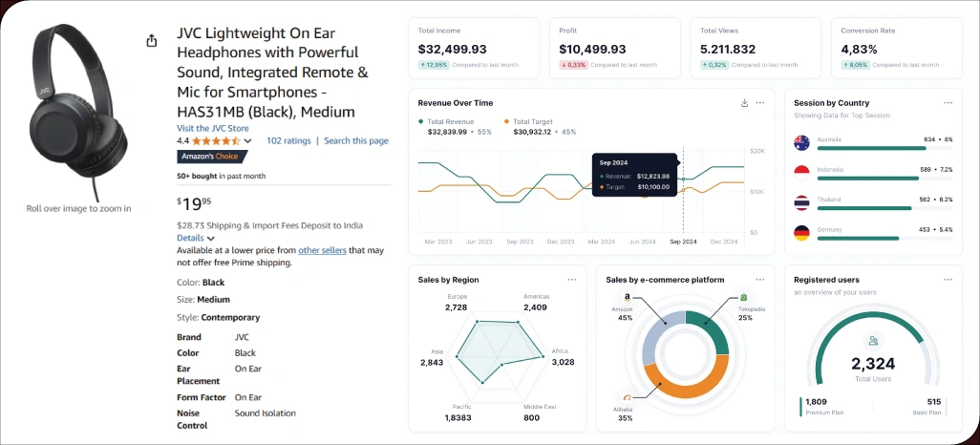Open Sales by e-commerce platform options menu
The width and height of the screenshot is (980, 445).
pyautogui.click(x=760, y=280)
